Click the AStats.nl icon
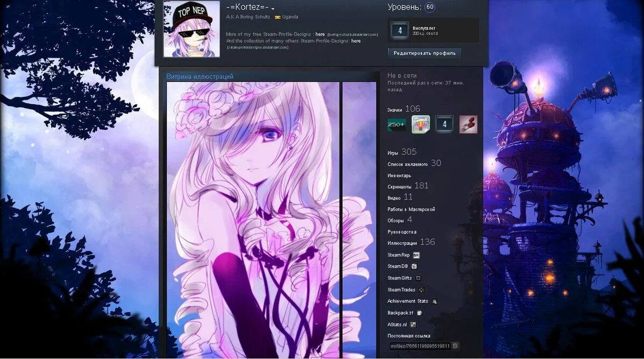Screen dimensions: 644x359 pyautogui.click(x=413, y=325)
